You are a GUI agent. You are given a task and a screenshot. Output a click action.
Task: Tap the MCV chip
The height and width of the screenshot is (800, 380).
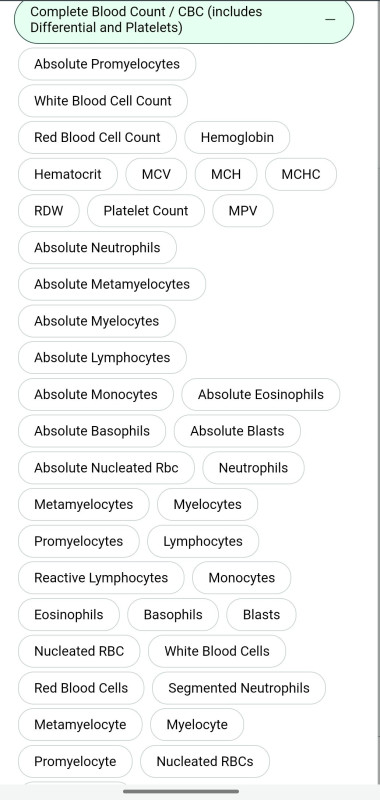[156, 174]
